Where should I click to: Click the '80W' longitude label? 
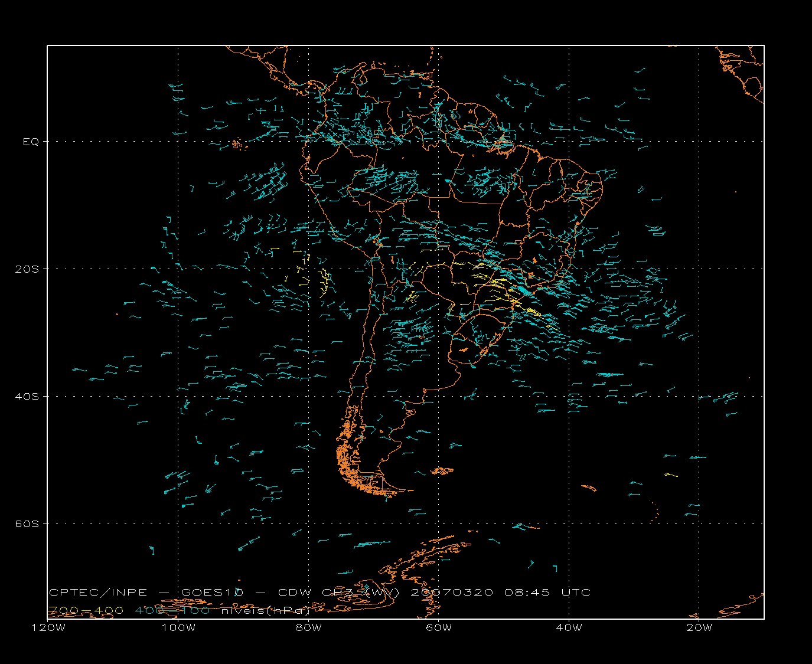(309, 628)
